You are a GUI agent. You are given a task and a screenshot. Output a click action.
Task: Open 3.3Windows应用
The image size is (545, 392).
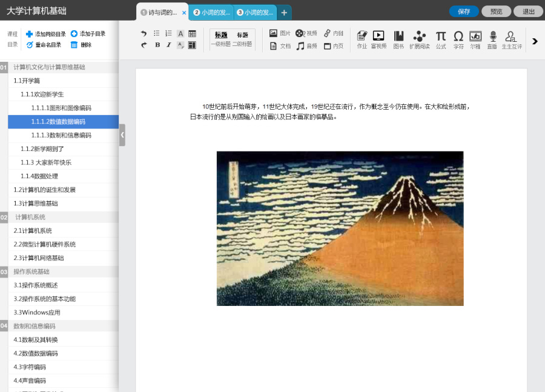click(x=63, y=313)
